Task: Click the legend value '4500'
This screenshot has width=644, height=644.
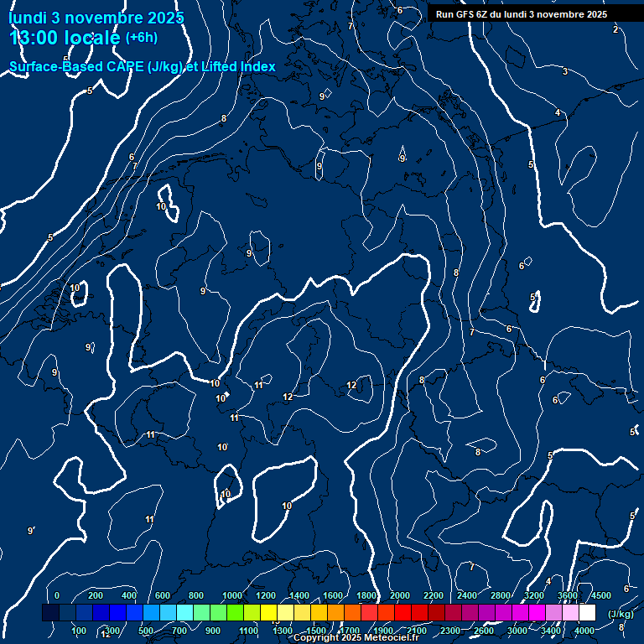Action: [x=601, y=595]
